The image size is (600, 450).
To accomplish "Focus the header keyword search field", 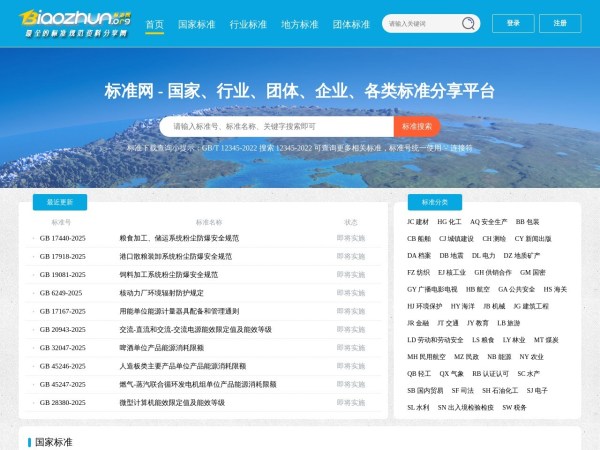I will coord(420,23).
